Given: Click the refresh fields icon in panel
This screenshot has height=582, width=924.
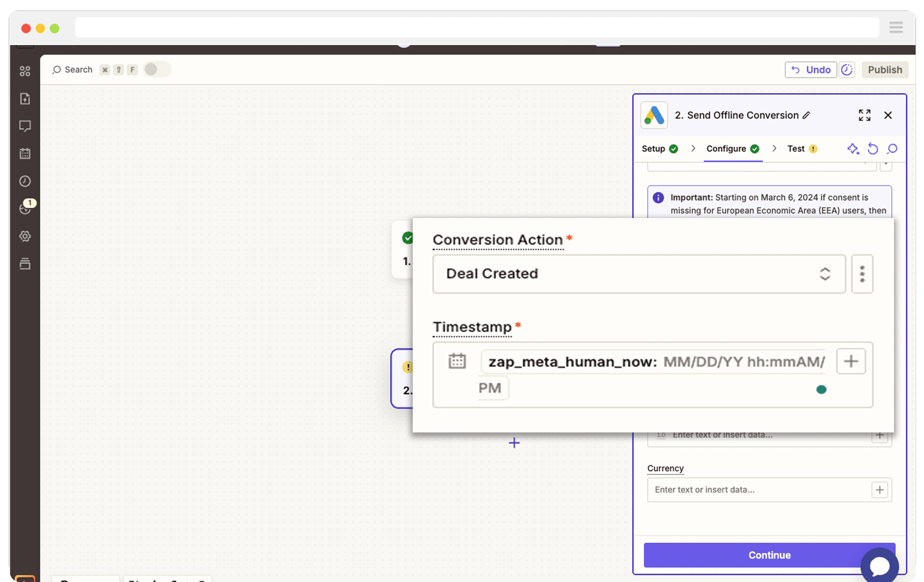Looking at the screenshot, I should [873, 149].
